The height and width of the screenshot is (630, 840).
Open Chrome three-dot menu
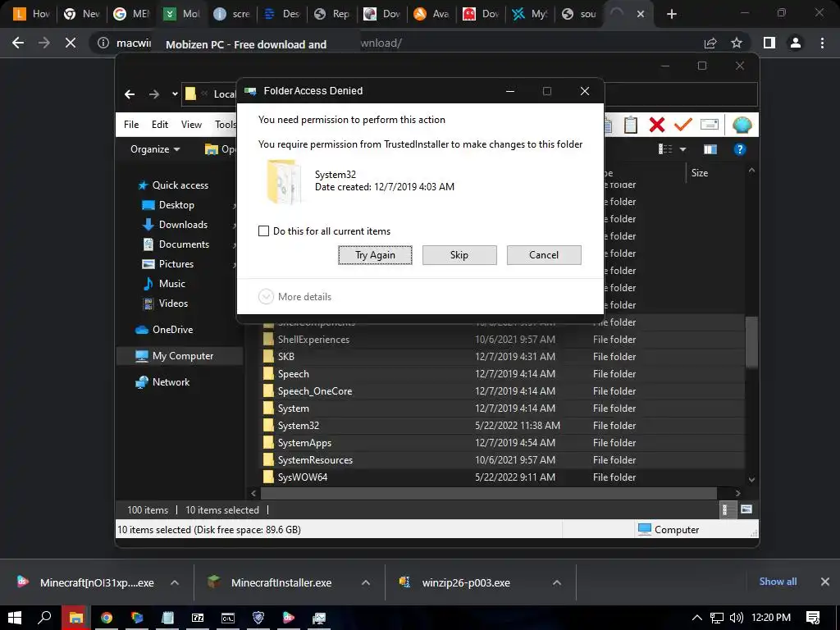pyautogui.click(x=822, y=43)
